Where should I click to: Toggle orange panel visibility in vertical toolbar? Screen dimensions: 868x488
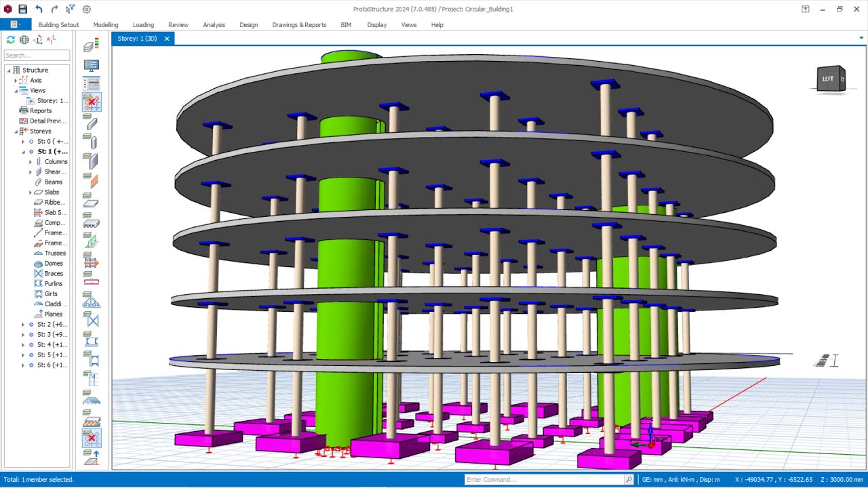pyautogui.click(x=92, y=181)
